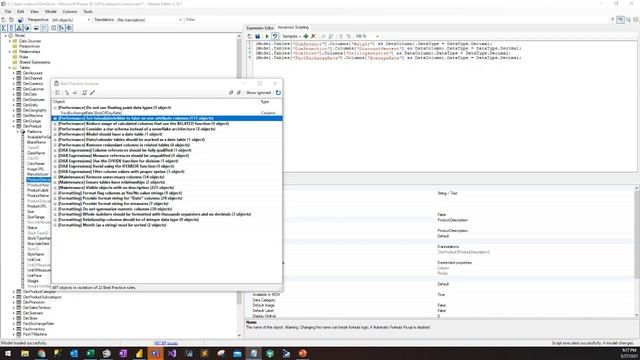The height and width of the screenshot is (360, 640).
Task: Click the first icon in Advanced Scripting toolbar
Action: pos(250,36)
